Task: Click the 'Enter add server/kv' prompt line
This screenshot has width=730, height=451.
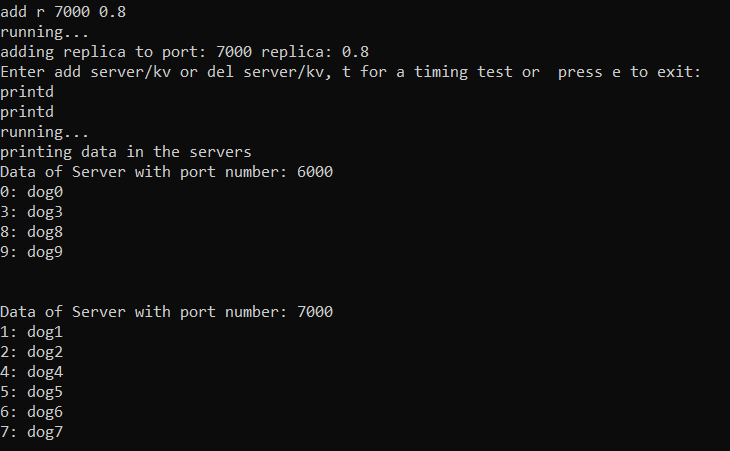Action: (x=350, y=72)
